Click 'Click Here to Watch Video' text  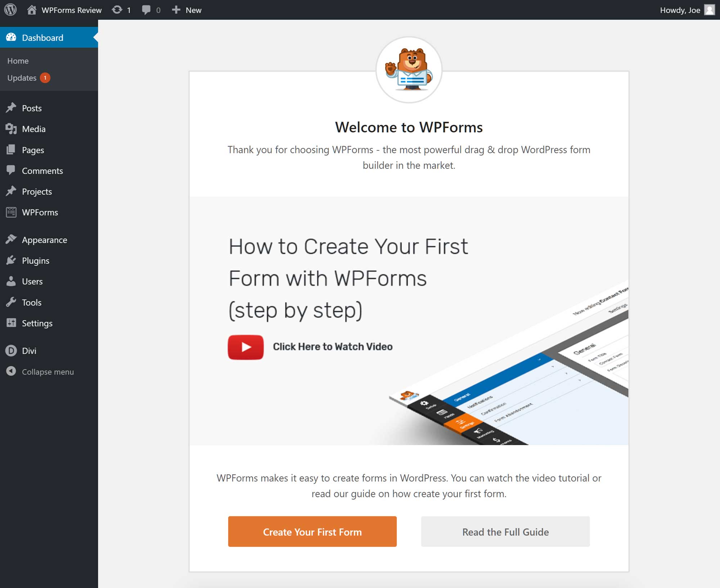[x=333, y=347]
